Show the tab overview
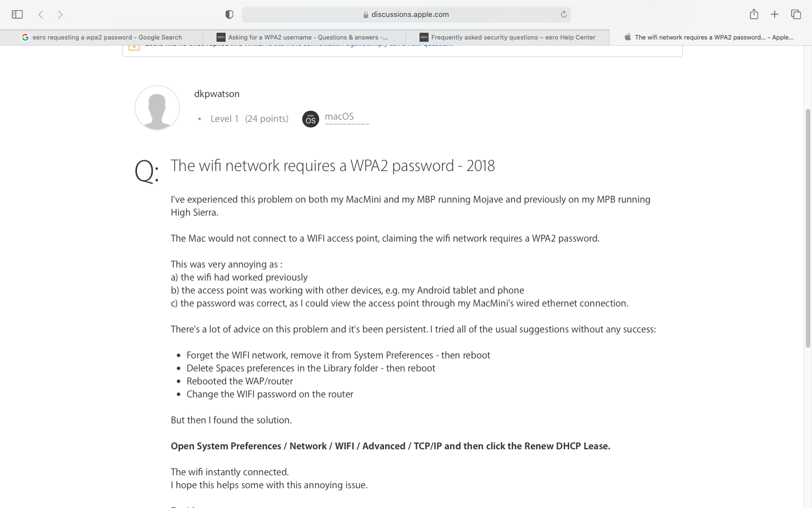 pos(796,14)
